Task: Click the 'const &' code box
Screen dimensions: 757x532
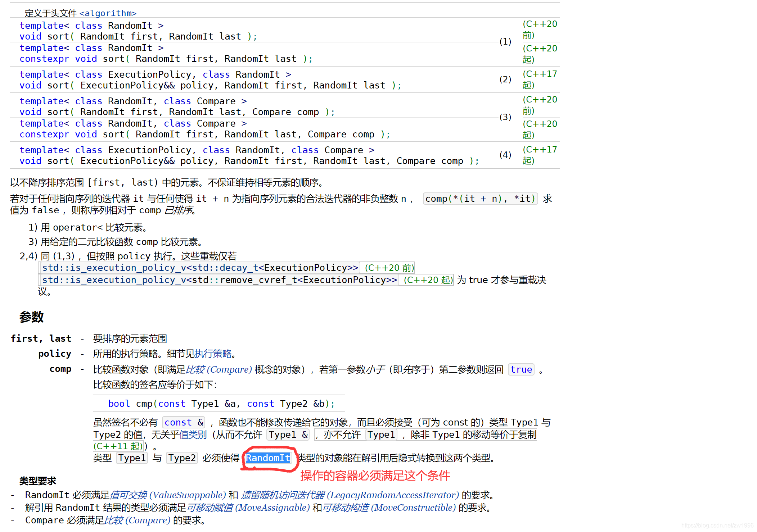Action: coord(184,422)
